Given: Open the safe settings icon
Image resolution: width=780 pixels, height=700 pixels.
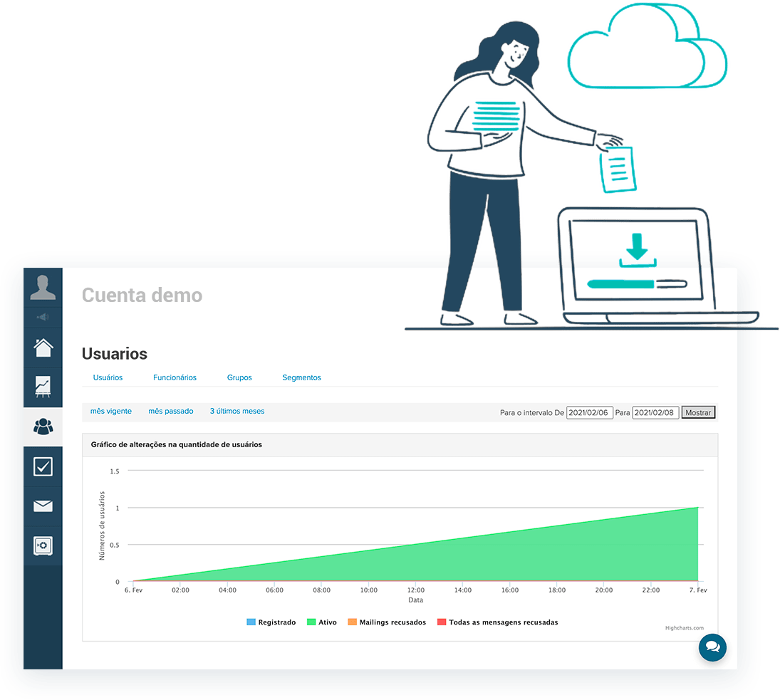Looking at the screenshot, I should coord(43,546).
